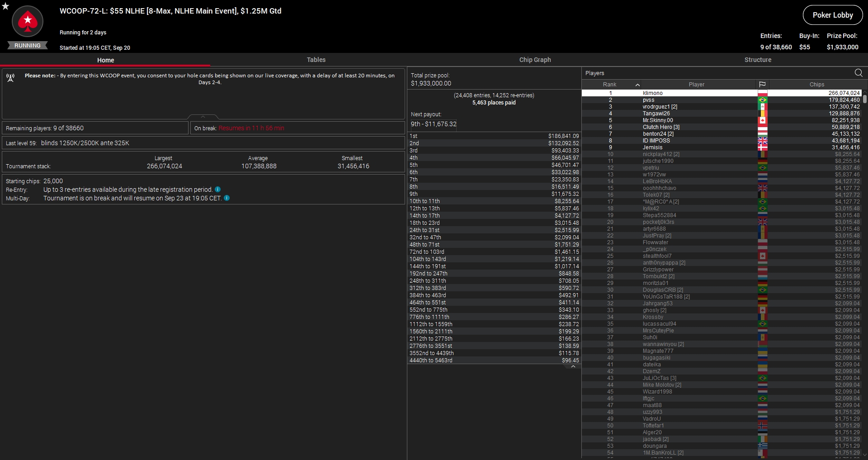
Task: Select player row pvss
Action: click(722, 100)
